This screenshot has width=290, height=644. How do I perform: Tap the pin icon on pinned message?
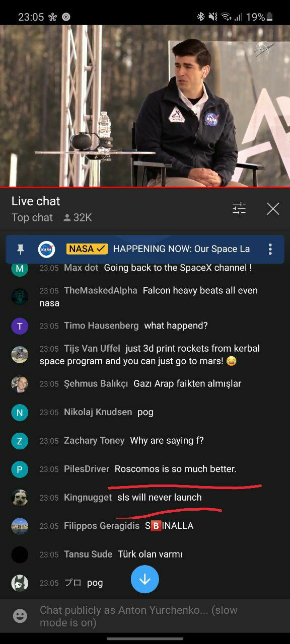coord(20,249)
